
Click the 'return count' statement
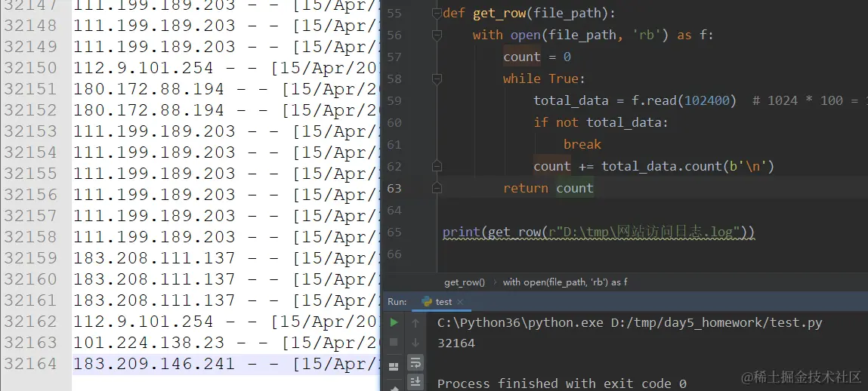click(548, 188)
